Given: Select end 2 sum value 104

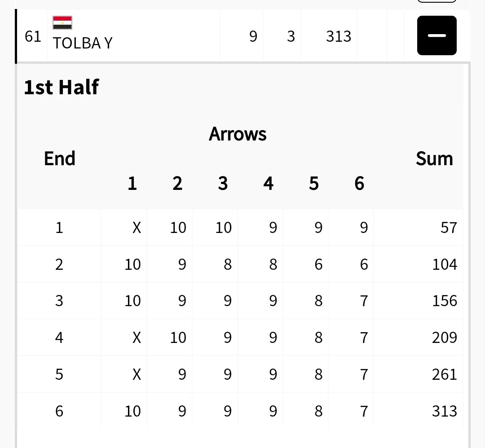Looking at the screenshot, I should 445,264.
